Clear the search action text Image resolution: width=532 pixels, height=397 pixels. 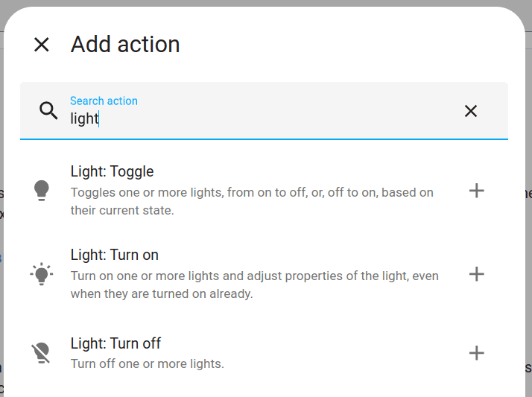point(471,111)
